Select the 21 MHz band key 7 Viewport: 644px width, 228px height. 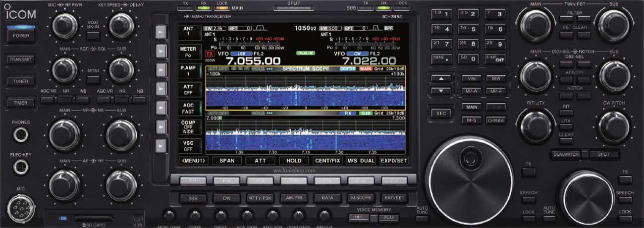pyautogui.click(x=442, y=44)
